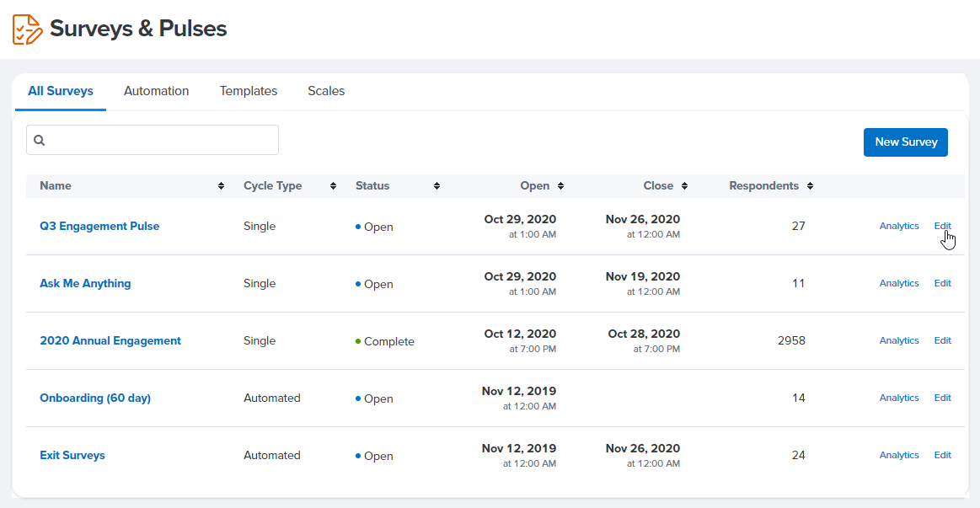Click the Close column header text
Screen dimensions: 980x508
pos(658,185)
